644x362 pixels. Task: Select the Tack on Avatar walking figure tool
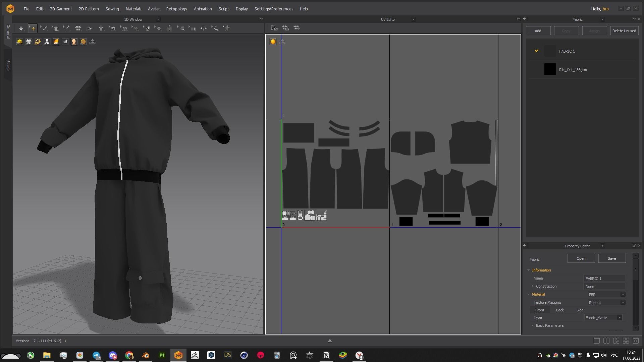pos(227,28)
